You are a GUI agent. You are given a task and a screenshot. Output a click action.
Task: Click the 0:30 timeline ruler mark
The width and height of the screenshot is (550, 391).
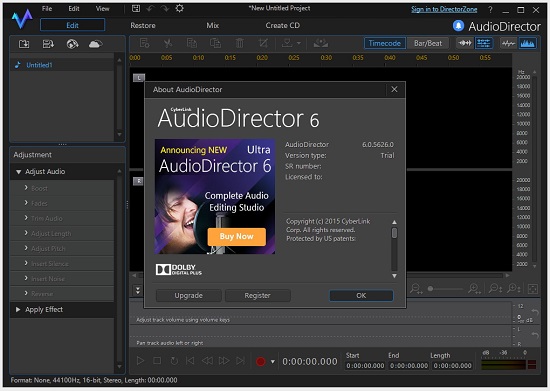326,58
